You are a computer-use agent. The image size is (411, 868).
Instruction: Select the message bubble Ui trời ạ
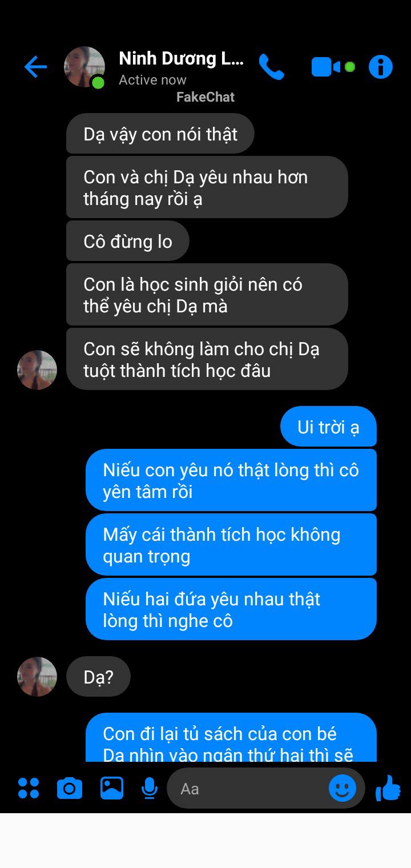328,427
